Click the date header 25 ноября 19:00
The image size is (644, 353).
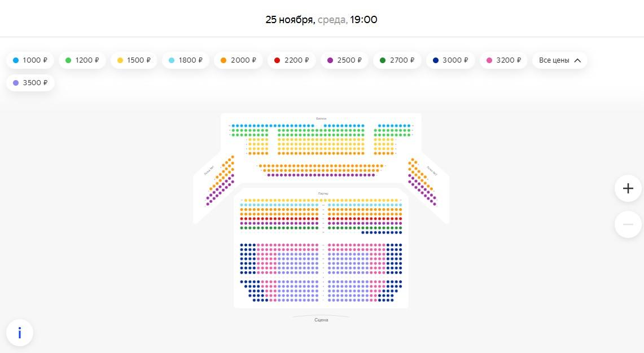tap(321, 20)
